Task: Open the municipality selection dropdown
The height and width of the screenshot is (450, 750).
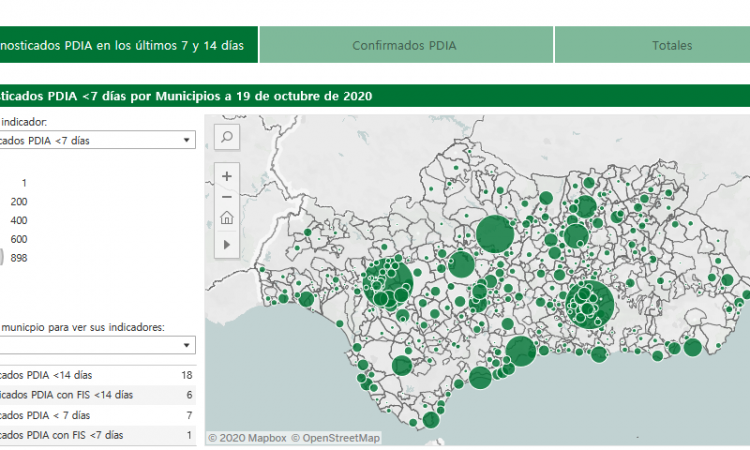Action: (x=97, y=345)
